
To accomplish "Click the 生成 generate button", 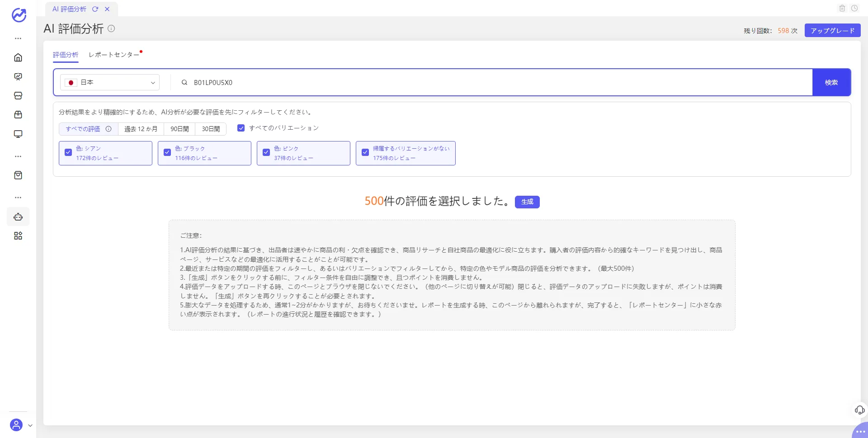I will 527,202.
